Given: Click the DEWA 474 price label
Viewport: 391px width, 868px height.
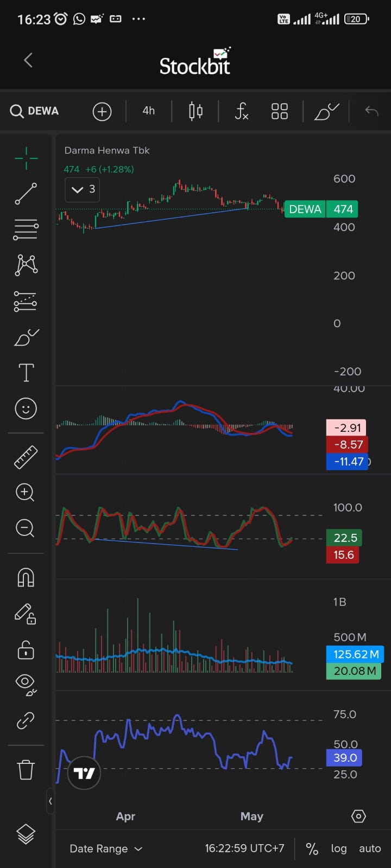Looking at the screenshot, I should point(321,209).
